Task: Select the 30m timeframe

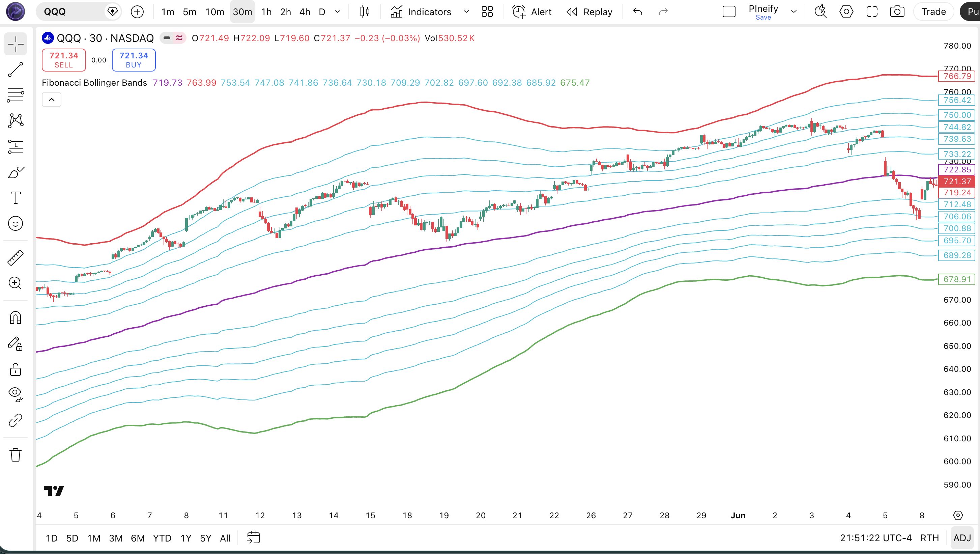Action: (242, 12)
